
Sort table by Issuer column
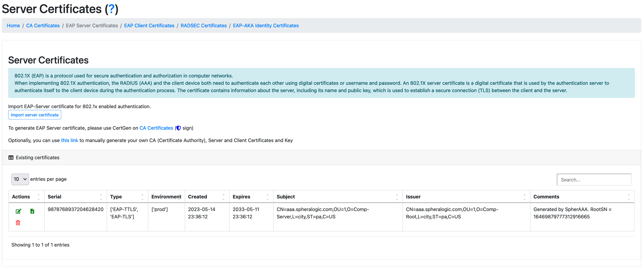466,197
